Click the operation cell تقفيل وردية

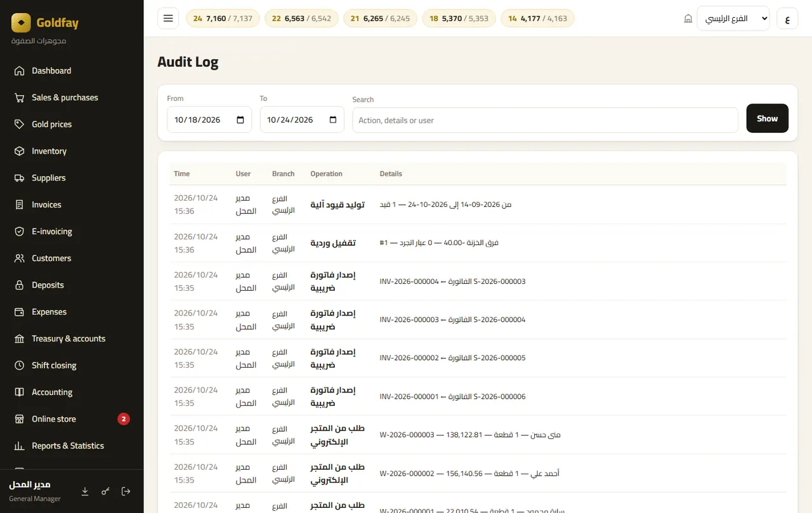333,243
